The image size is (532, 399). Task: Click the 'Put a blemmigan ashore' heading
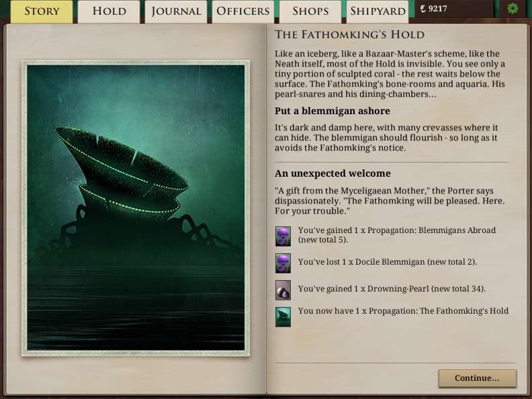pyautogui.click(x=332, y=111)
